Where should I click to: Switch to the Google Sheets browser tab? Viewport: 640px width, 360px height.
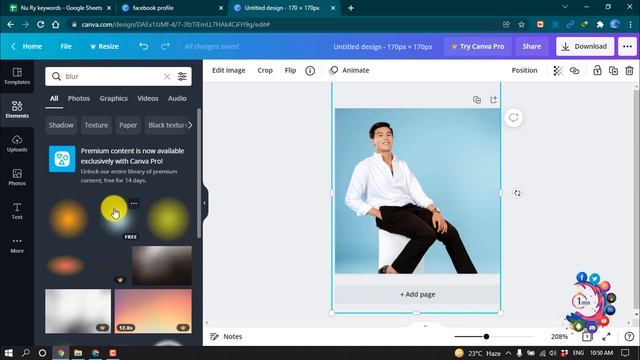coord(60,8)
